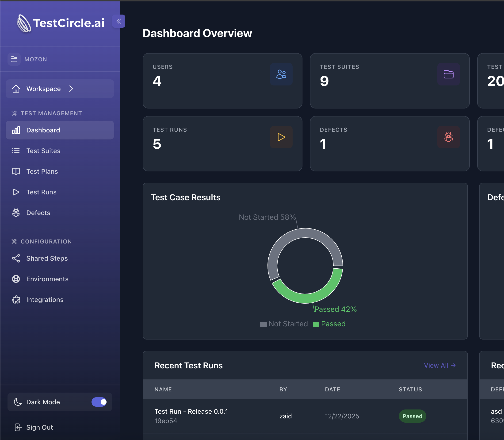Viewport: 504px width, 440px height.
Task: Click the Defects bug icon in sidebar
Action: 16,213
